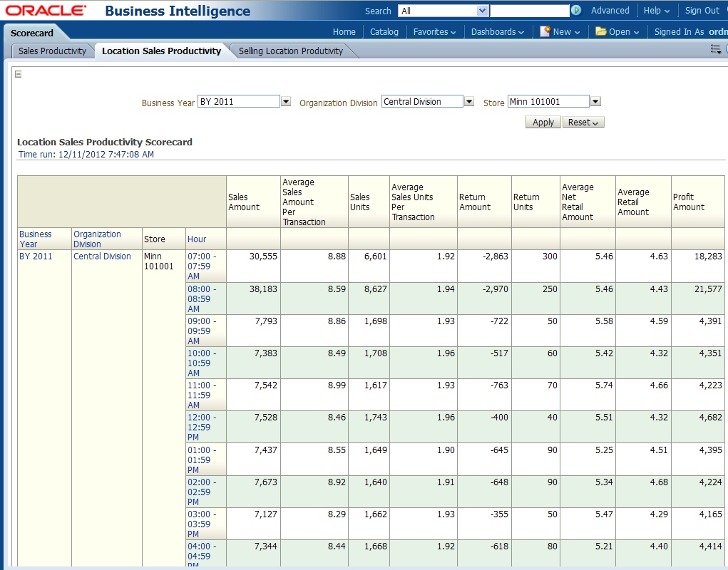Open the Dashboards menu
Image resolution: width=728 pixels, height=570 pixels.
pos(497,32)
